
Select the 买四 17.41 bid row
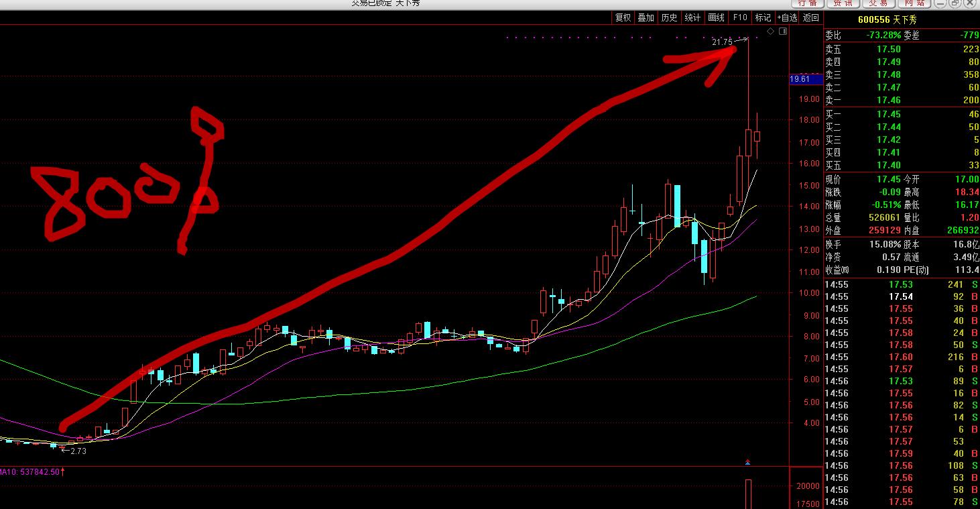(x=902, y=152)
